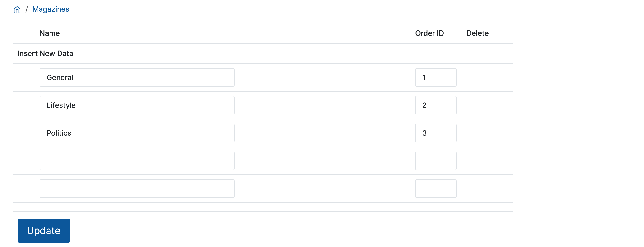Click the last empty name field
644x247 pixels.
pyautogui.click(x=137, y=188)
